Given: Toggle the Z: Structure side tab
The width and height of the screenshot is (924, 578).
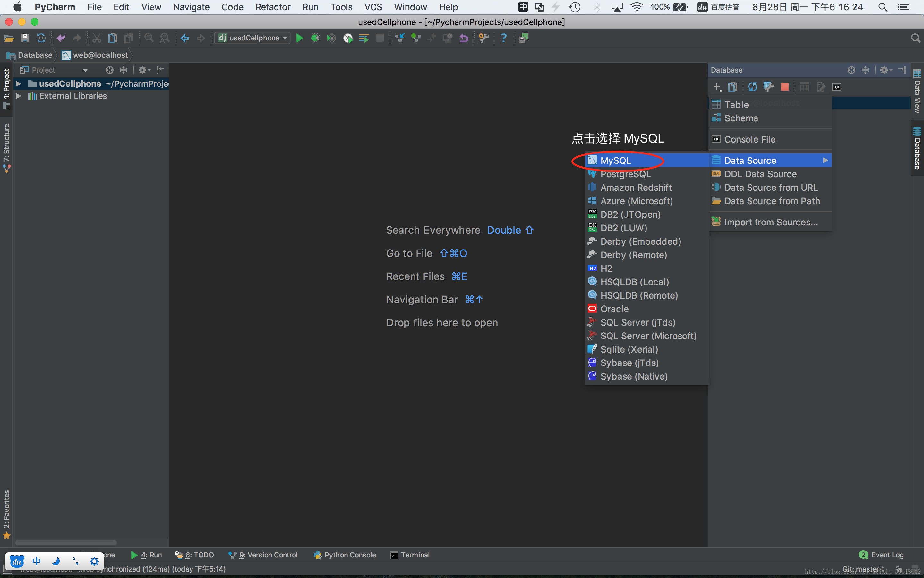Looking at the screenshot, I should click(6, 148).
